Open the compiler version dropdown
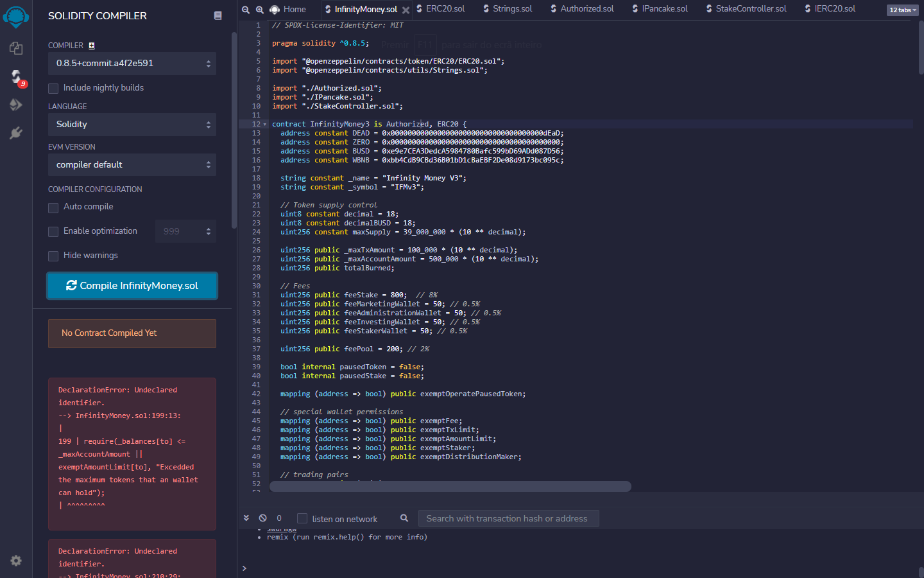The width and height of the screenshot is (924, 578). pyautogui.click(x=132, y=64)
